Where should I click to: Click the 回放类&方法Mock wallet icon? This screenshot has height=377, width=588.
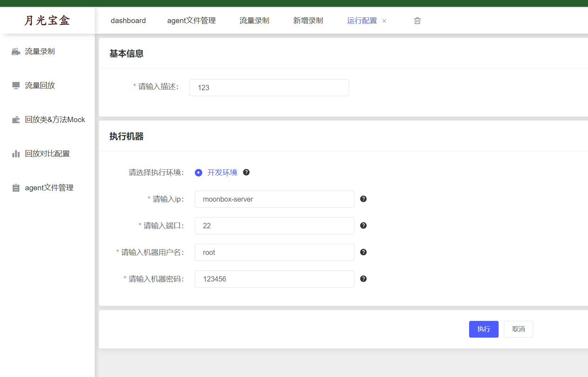(x=16, y=120)
